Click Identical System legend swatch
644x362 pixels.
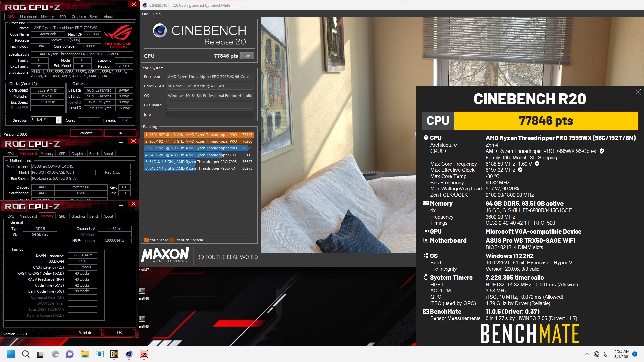pos(172,240)
